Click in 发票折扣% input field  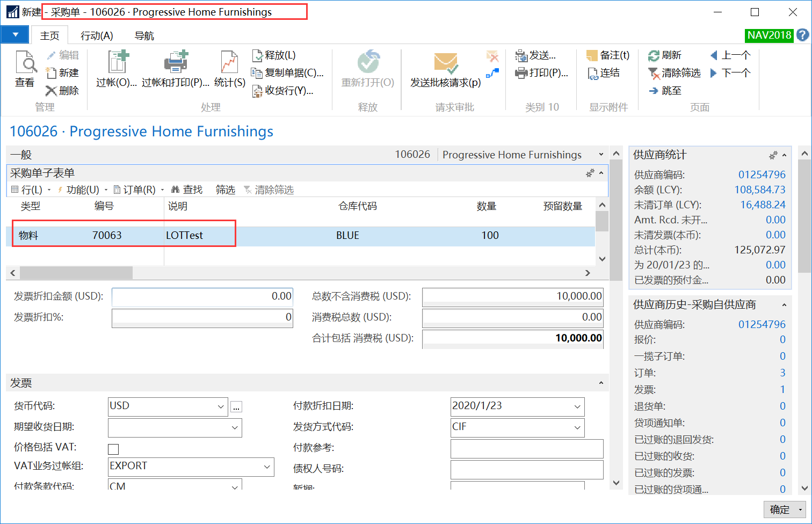[202, 317]
